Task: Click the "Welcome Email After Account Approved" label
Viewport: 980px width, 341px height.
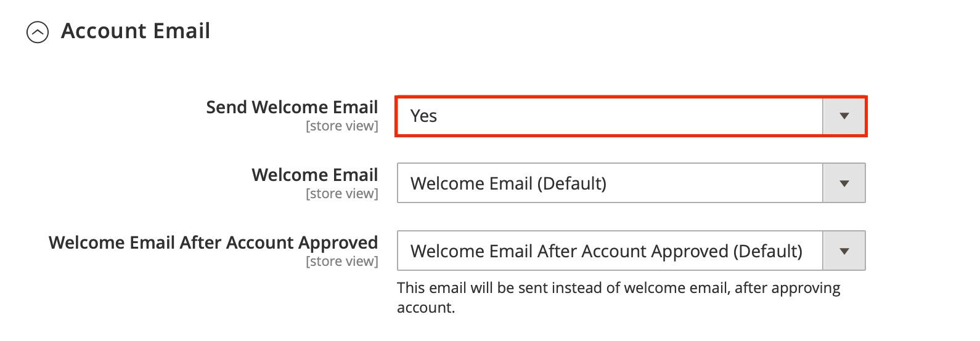Action: tap(213, 243)
